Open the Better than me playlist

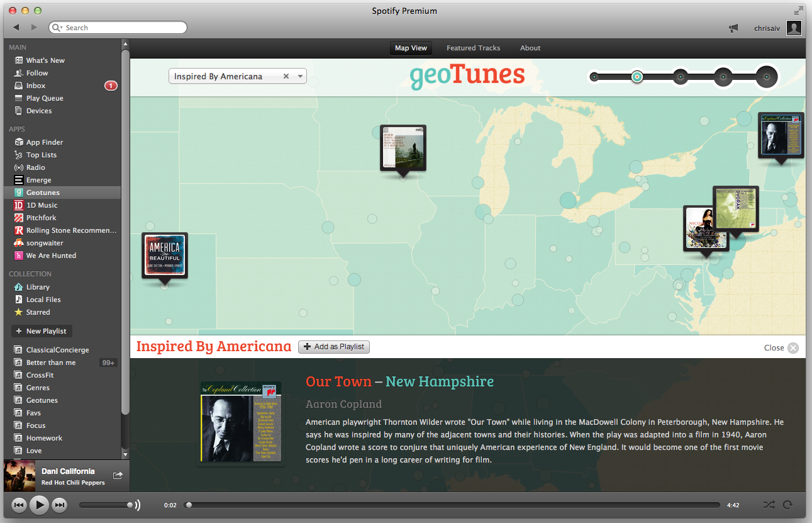click(x=50, y=363)
